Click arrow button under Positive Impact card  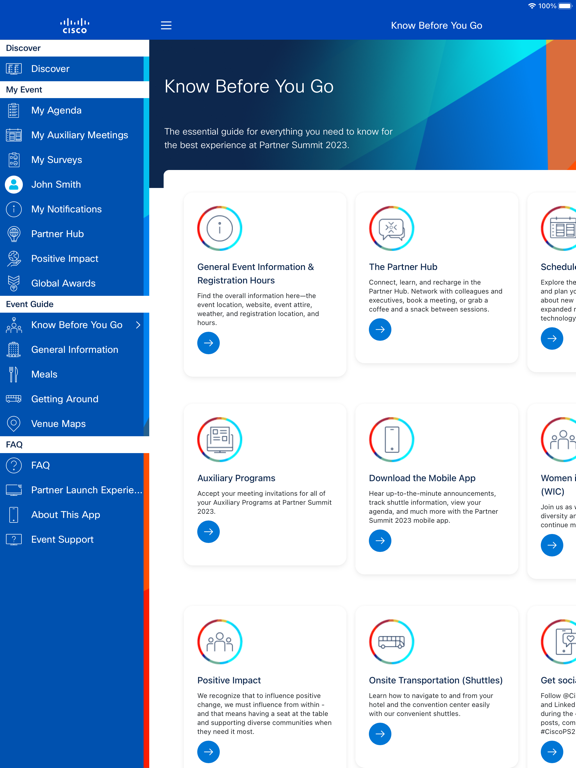click(208, 752)
